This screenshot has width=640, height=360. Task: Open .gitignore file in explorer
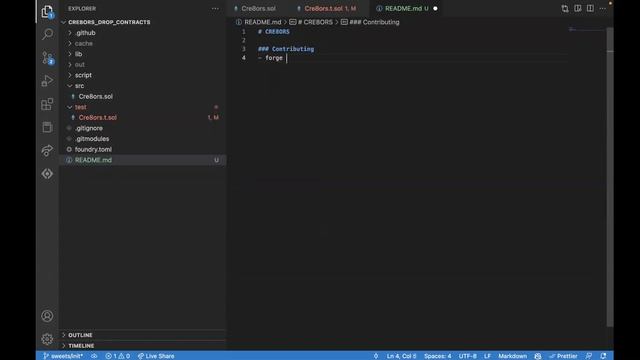pyautogui.click(x=89, y=128)
